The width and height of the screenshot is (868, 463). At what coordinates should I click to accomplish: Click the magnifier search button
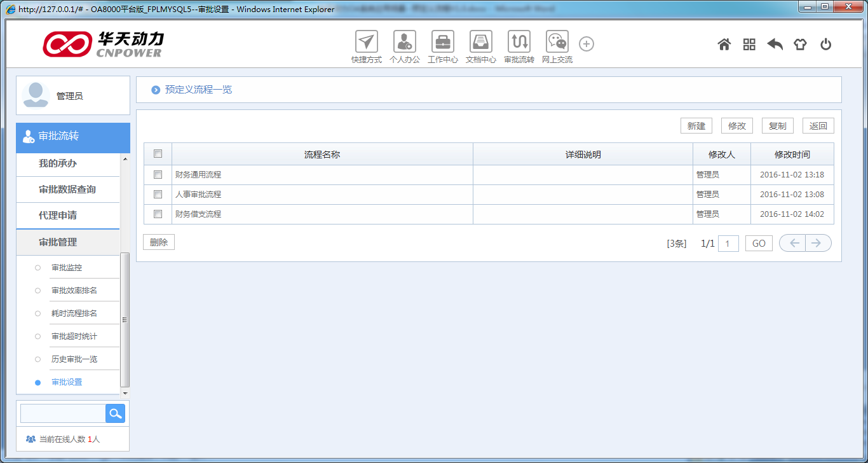pyautogui.click(x=115, y=413)
